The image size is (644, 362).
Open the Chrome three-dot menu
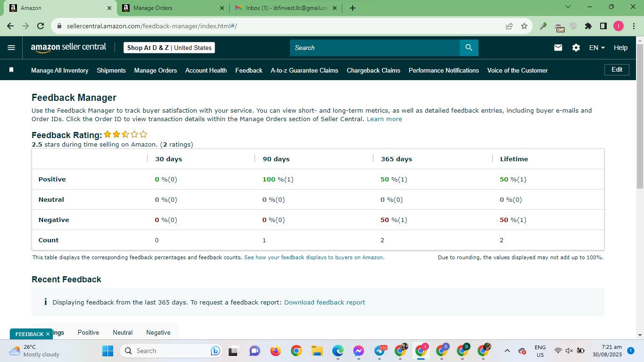click(x=634, y=26)
